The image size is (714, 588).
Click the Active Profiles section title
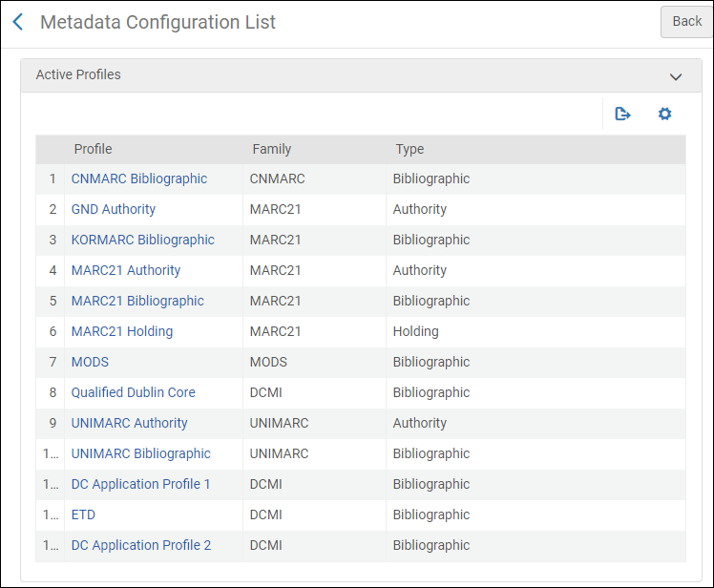click(x=78, y=74)
